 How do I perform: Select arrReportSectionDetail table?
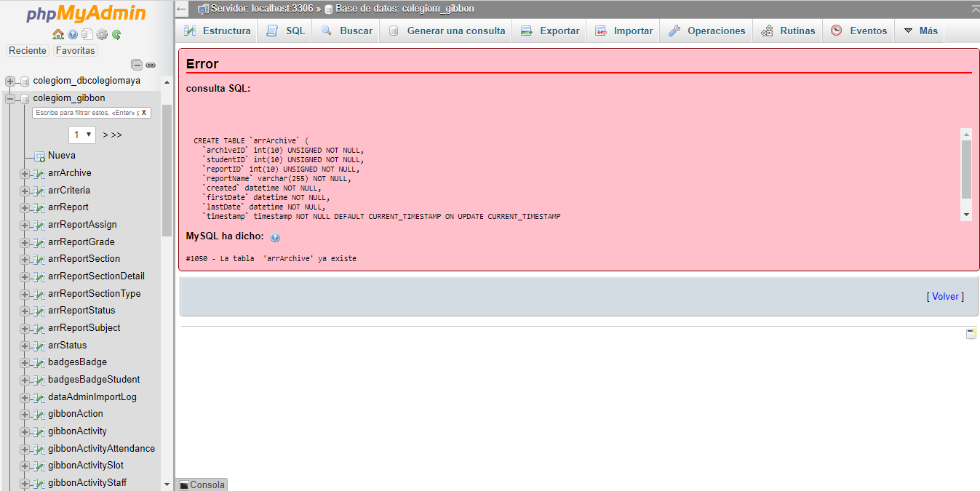point(96,276)
